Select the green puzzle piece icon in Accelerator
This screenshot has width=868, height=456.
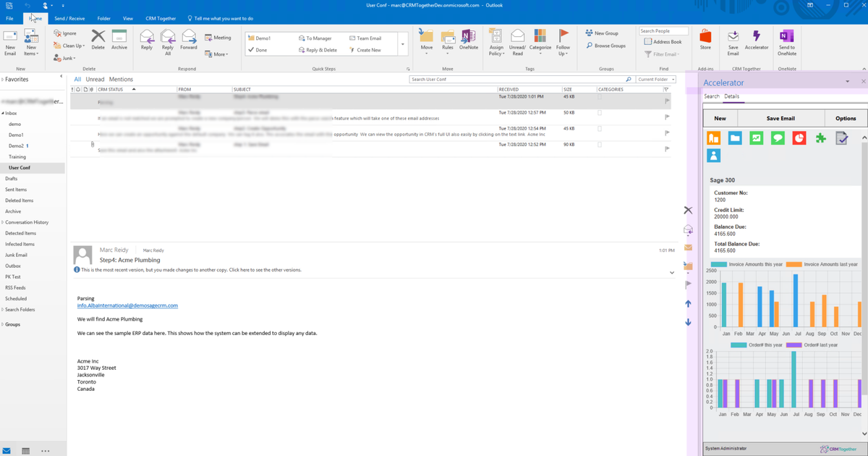point(820,137)
